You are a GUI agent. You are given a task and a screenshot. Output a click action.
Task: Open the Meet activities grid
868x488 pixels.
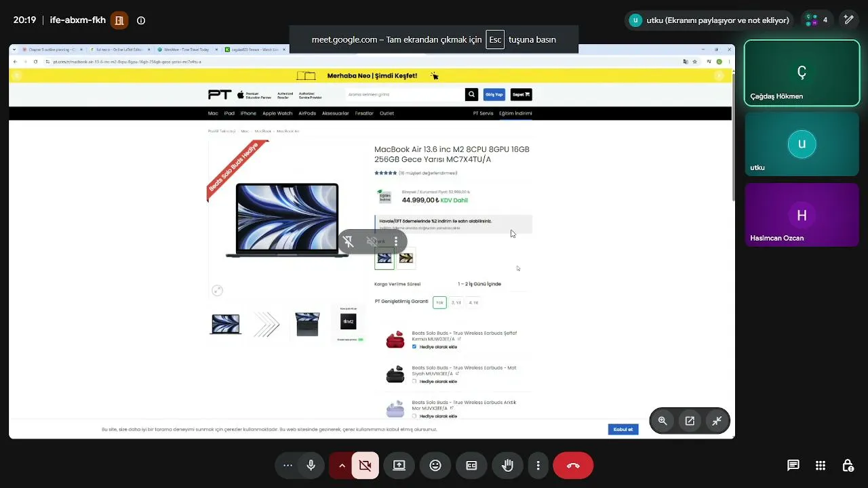(821, 466)
